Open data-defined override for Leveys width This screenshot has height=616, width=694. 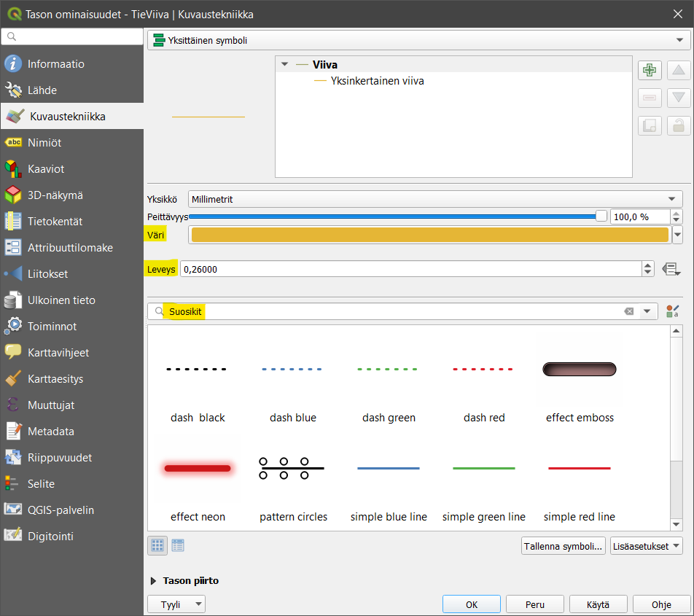(671, 269)
